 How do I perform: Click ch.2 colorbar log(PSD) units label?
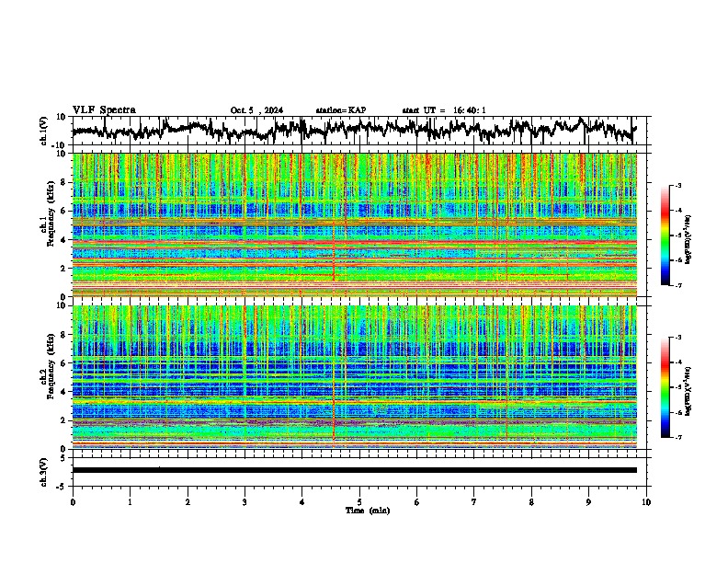pos(688,391)
